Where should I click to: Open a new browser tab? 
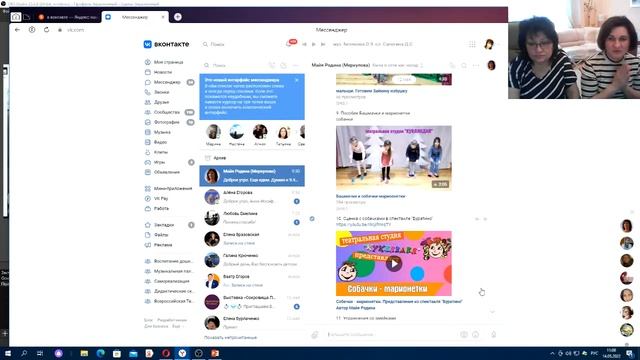[178, 17]
